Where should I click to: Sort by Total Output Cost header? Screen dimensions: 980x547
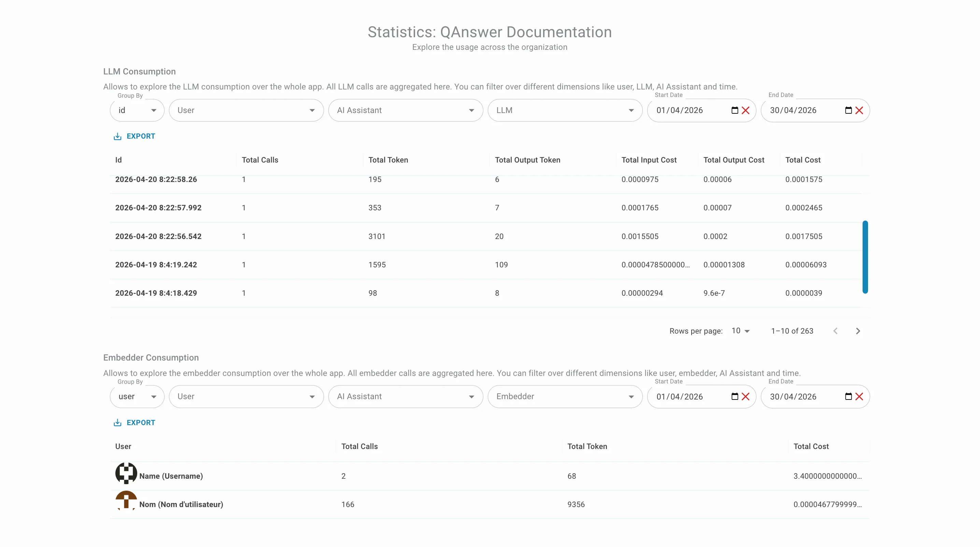point(734,160)
